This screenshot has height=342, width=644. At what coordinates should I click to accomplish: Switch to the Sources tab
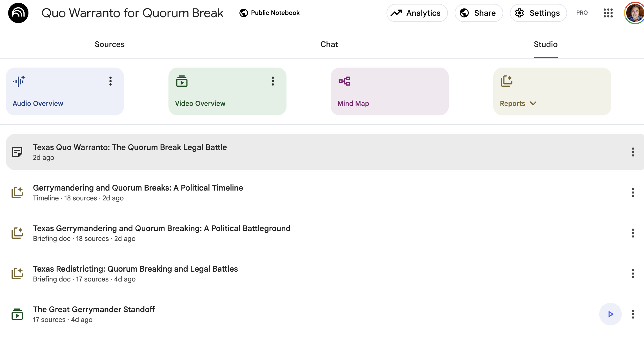110,44
